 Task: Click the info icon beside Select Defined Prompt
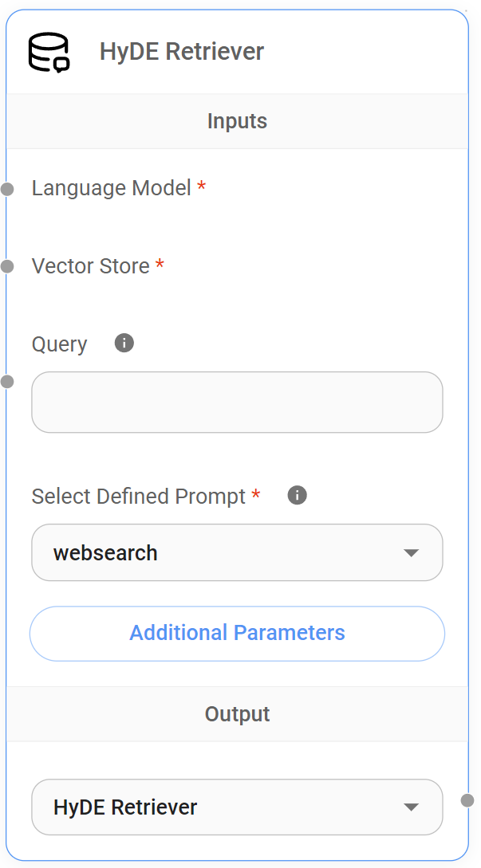(297, 496)
